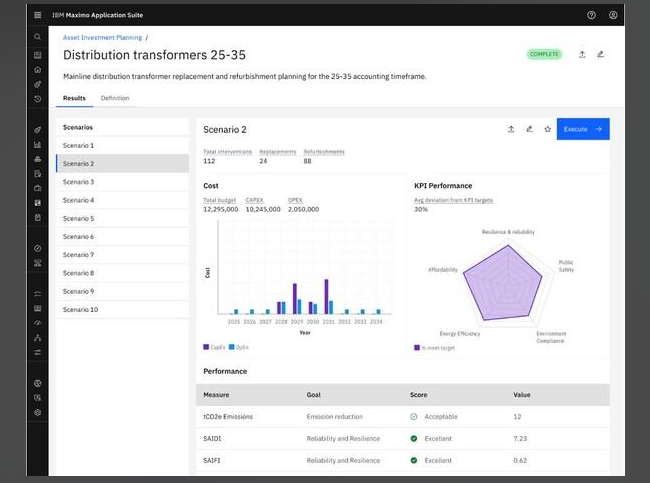Click the hierarchy tree icon in the sidebar
650x483 pixels.
[38, 337]
